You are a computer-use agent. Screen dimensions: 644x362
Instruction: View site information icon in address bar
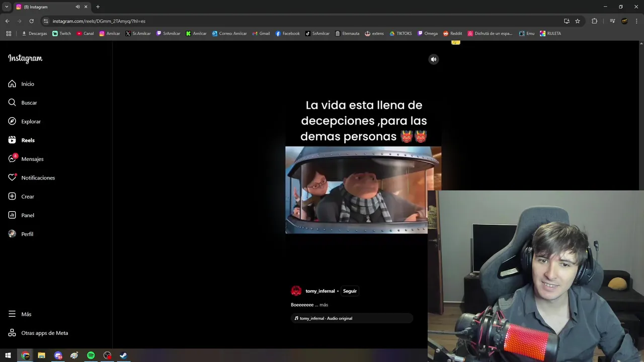pos(46,21)
